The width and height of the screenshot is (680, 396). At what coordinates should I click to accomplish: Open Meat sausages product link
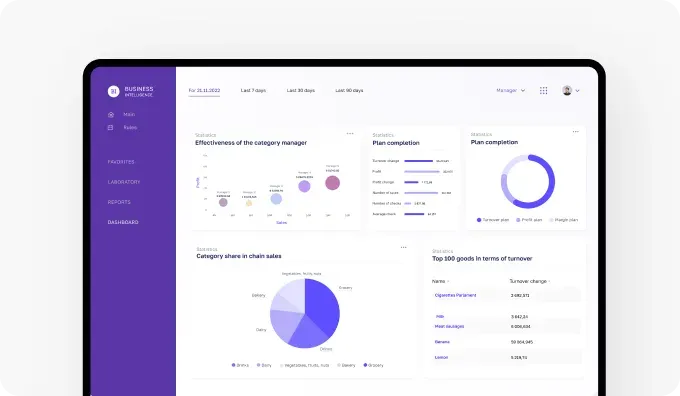coord(449,326)
